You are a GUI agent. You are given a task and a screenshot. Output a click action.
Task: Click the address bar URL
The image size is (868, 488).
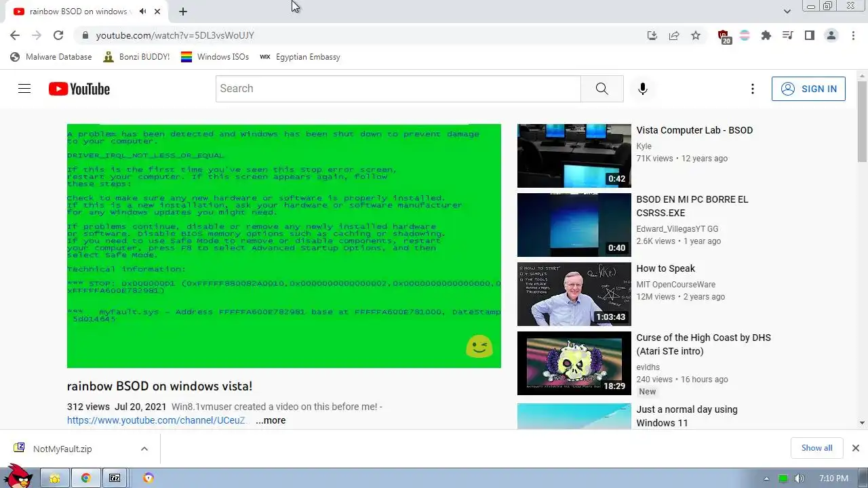(x=175, y=35)
